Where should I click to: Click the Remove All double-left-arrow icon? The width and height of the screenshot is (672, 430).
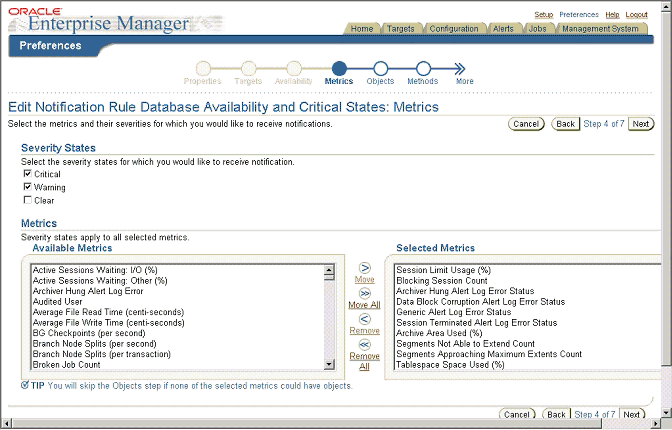tap(364, 344)
